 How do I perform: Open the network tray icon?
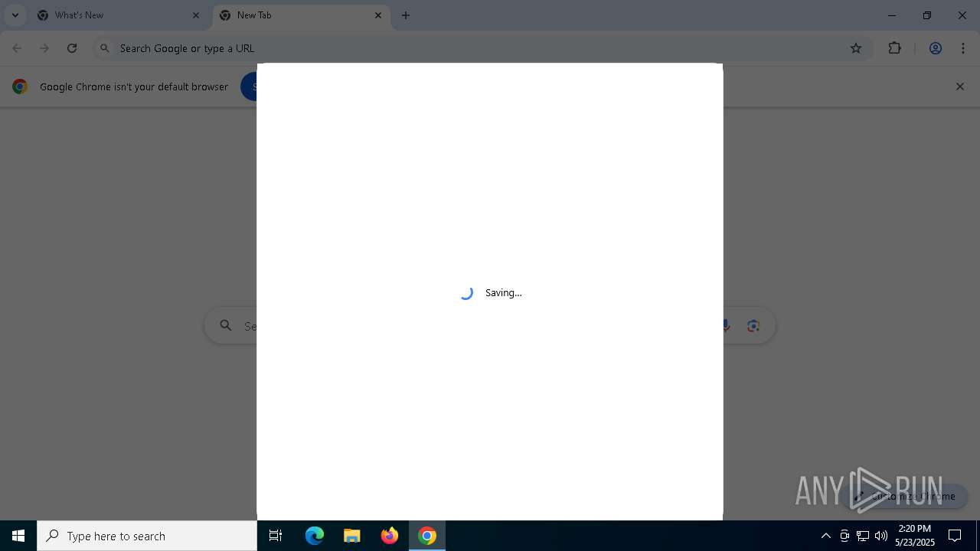point(863,536)
